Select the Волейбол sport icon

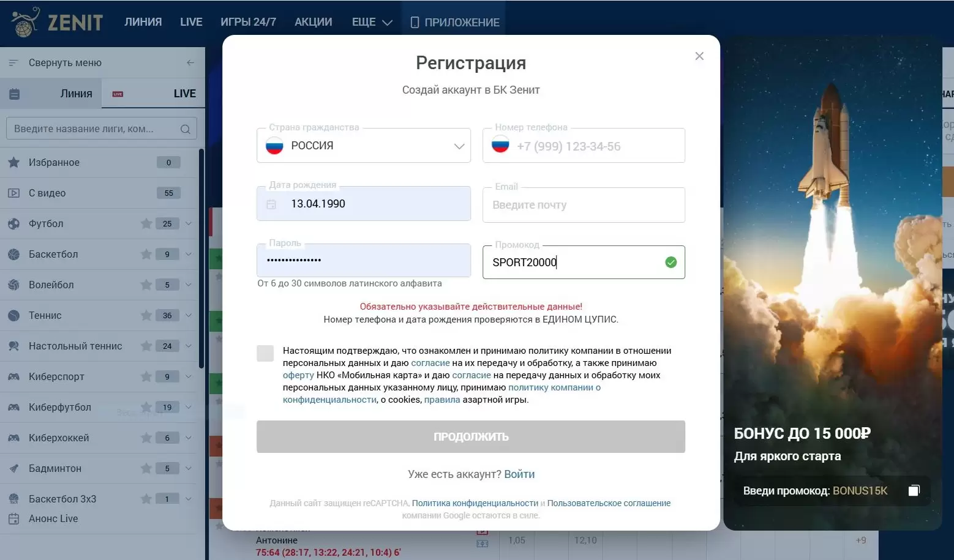click(15, 285)
